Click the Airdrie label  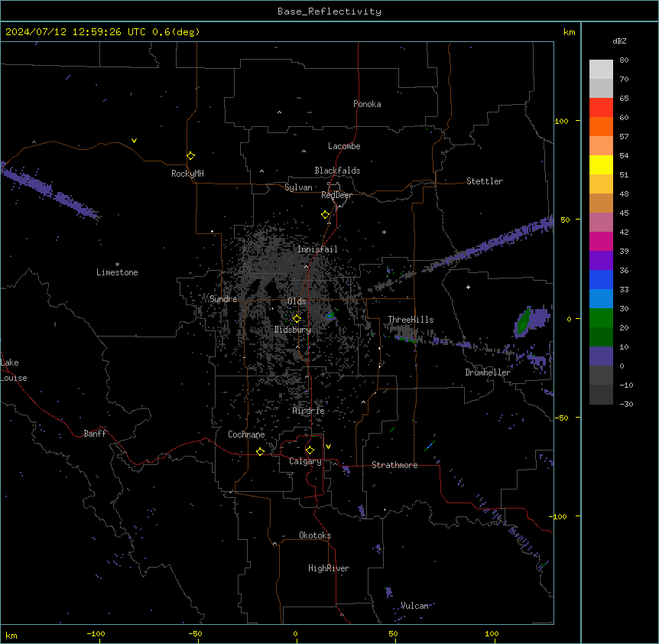[x=309, y=411]
